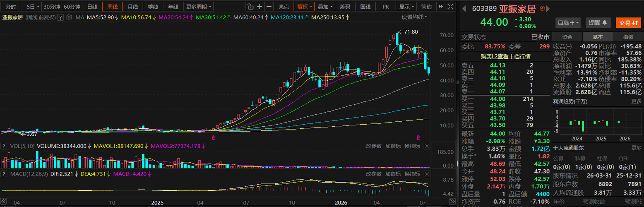Image resolution: width=644 pixels, height=207 pixels.
Task: Toggle the 筹码 chip distribution panel
Action: (345, 7)
